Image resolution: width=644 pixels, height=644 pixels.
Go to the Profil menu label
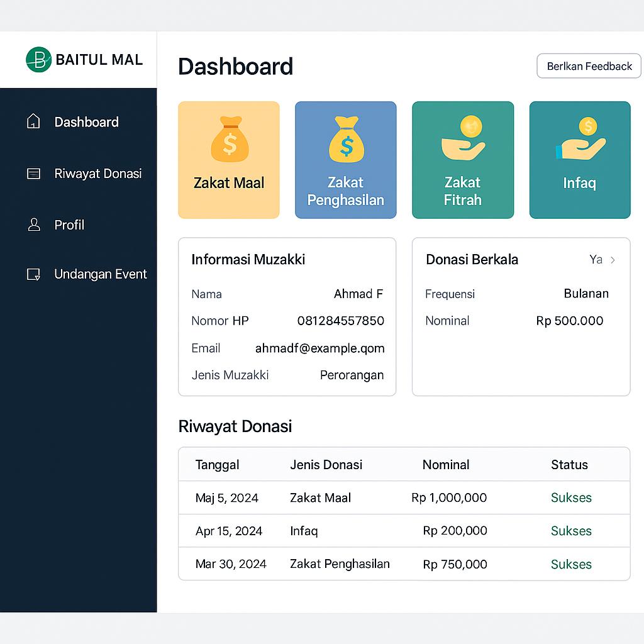[69, 225]
